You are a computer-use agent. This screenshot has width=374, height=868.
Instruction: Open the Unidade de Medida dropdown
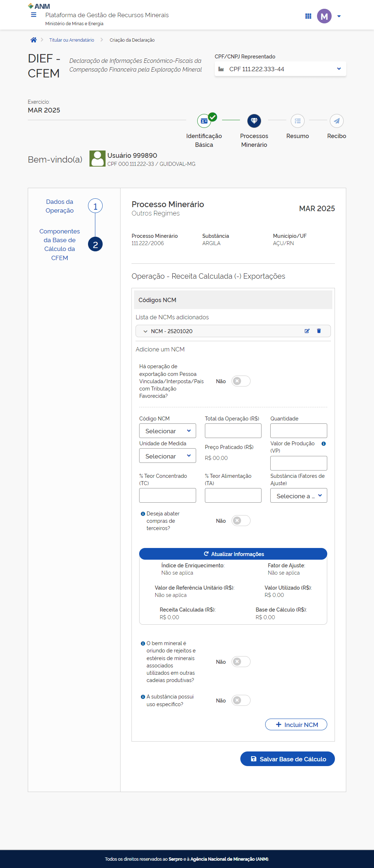167,456
